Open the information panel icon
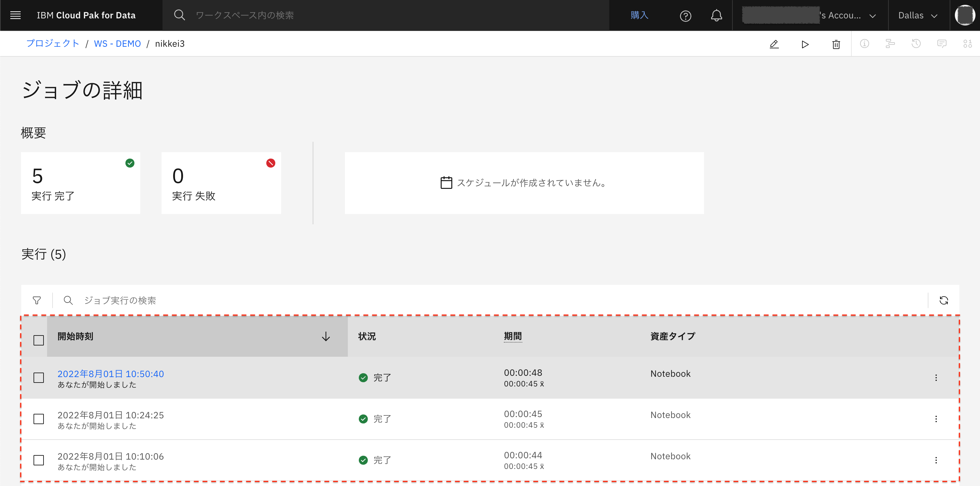980x486 pixels. click(864, 44)
